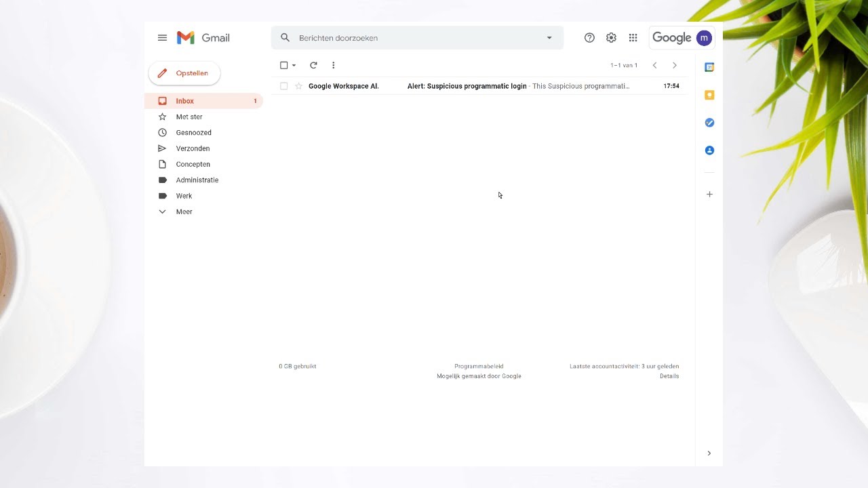
Task: Click 'Mogelijk gemaakt door Google' link
Action: click(x=479, y=376)
